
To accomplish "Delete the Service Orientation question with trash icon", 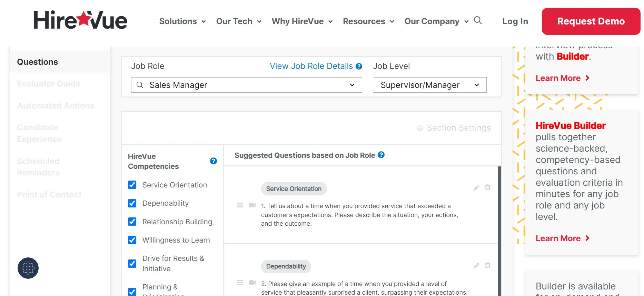I will coord(487,187).
